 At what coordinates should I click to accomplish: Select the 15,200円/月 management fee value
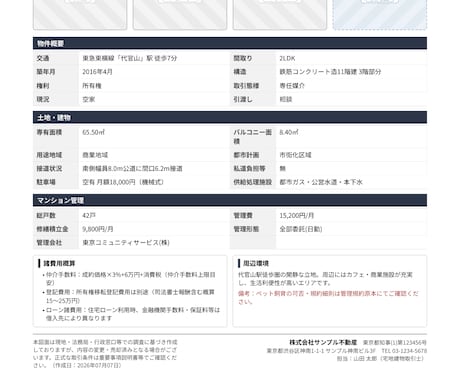[x=297, y=216]
